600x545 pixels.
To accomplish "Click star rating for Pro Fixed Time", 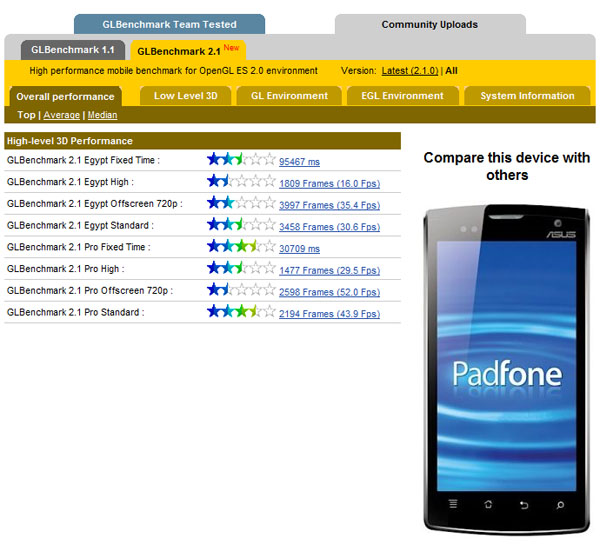I will (241, 246).
